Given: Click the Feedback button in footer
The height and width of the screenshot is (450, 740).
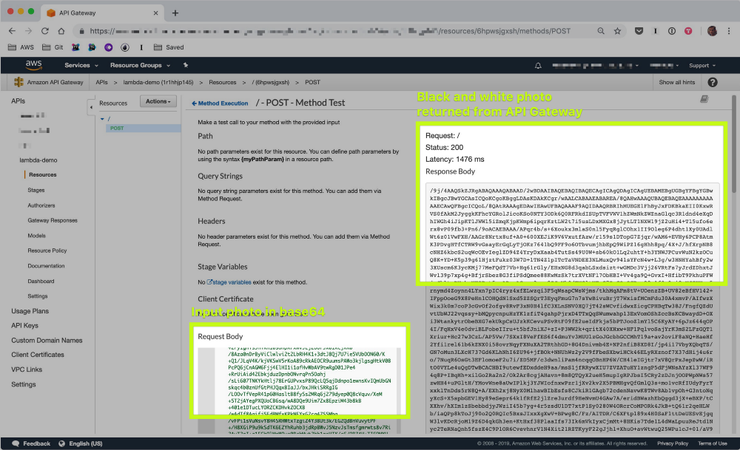Looking at the screenshot, I should click(x=31, y=443).
